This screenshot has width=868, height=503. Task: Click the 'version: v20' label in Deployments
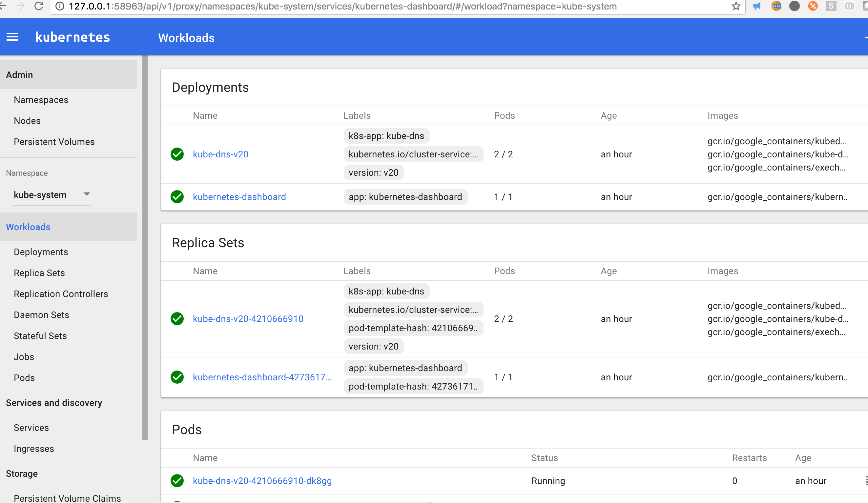tap(374, 173)
